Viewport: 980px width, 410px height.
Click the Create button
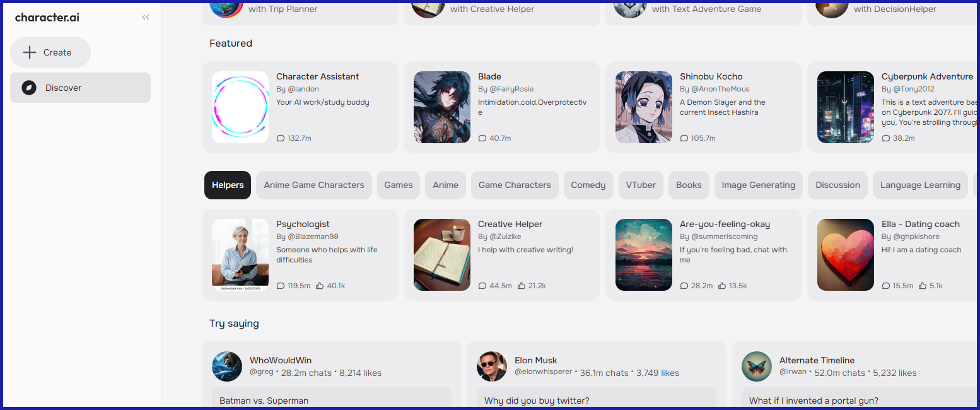coord(50,52)
